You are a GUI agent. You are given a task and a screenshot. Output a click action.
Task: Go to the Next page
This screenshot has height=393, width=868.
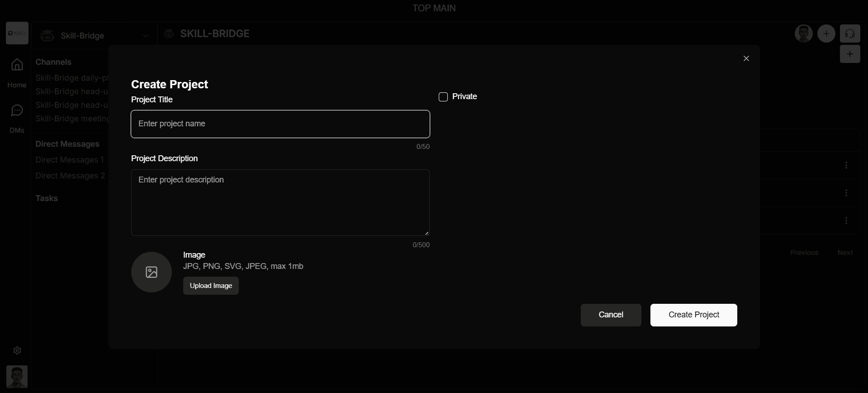pos(845,253)
